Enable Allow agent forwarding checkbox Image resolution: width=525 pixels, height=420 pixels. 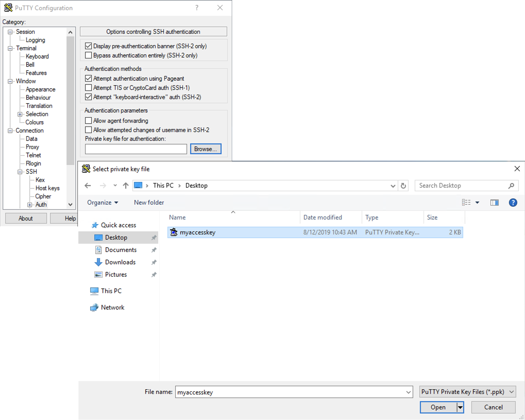pyautogui.click(x=88, y=120)
